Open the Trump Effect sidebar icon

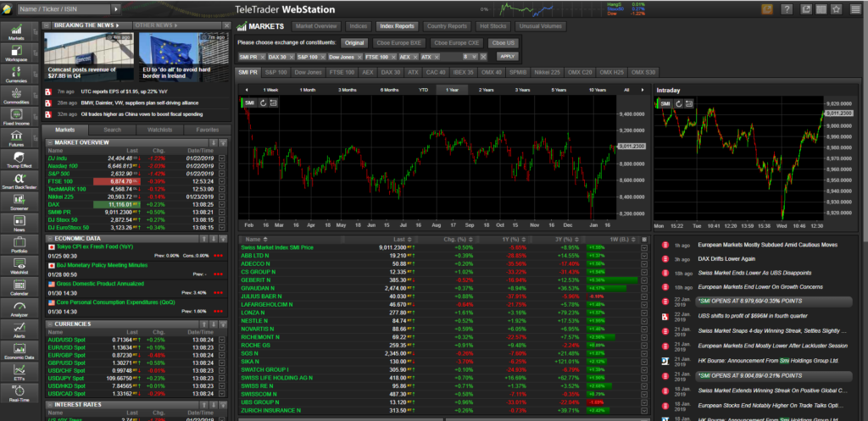[x=17, y=160]
